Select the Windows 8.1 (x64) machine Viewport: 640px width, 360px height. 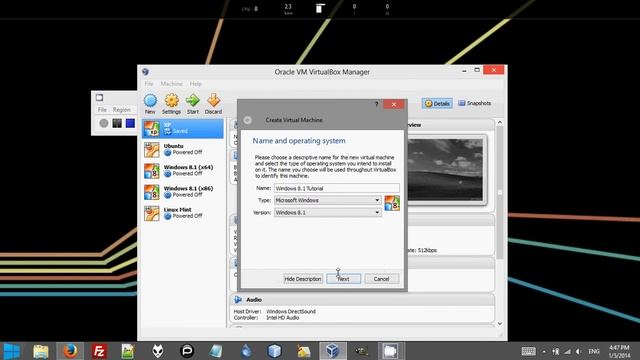[183, 171]
